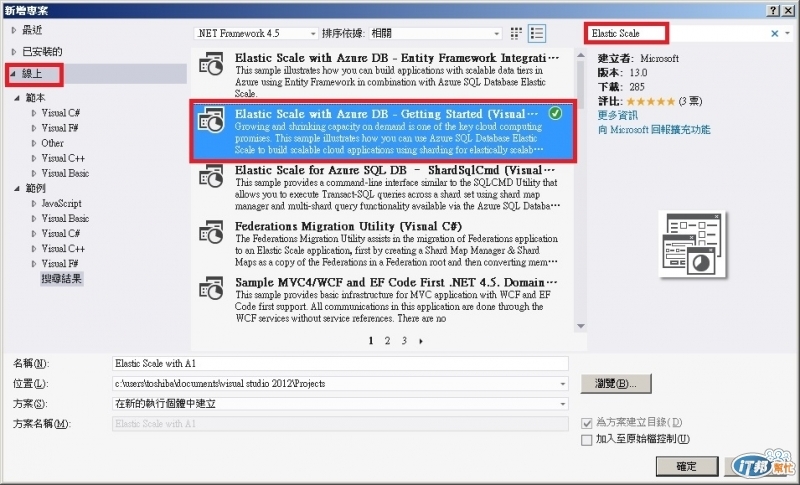Viewport: 800px width, 485px height.
Task: Click icon of Sample MVC4/WCF template
Action: [211, 288]
